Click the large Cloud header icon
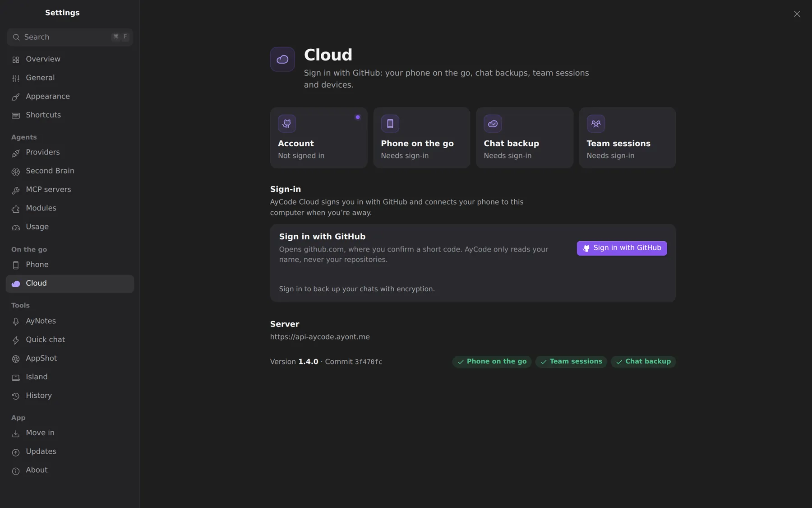The width and height of the screenshot is (812, 508). coord(282,59)
